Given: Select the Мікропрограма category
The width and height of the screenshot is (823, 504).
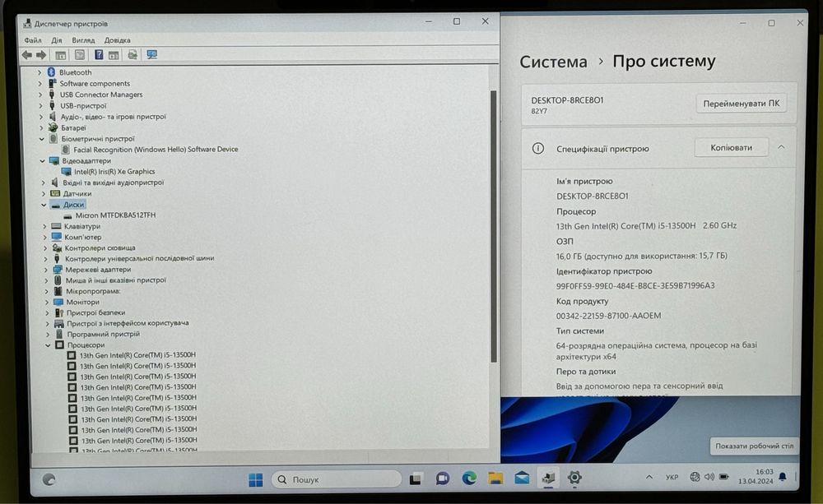Looking at the screenshot, I should 93,291.
